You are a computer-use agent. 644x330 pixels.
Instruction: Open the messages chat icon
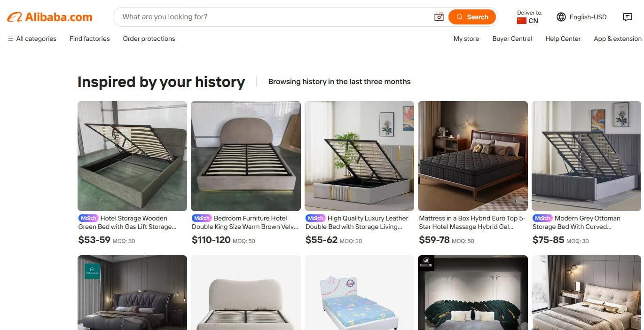(628, 16)
